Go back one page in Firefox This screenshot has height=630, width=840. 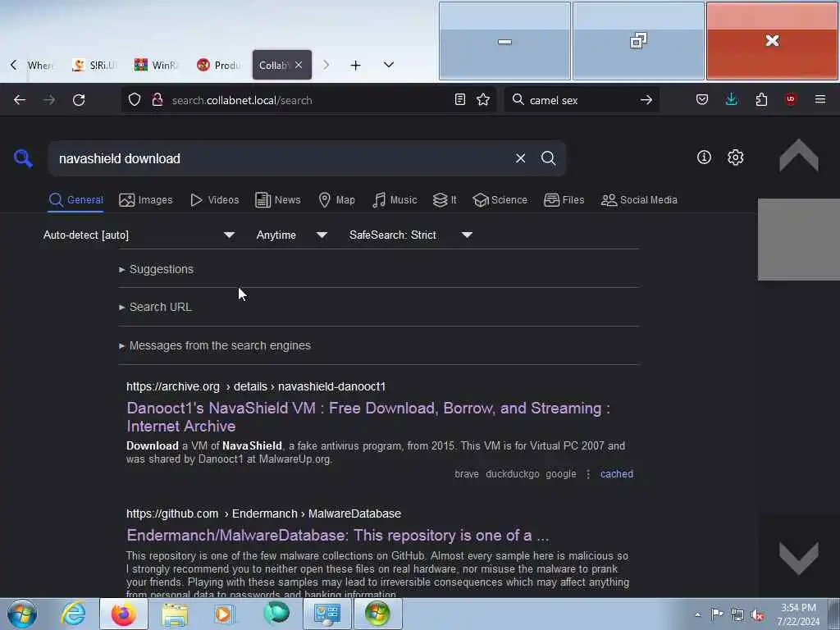(20, 99)
